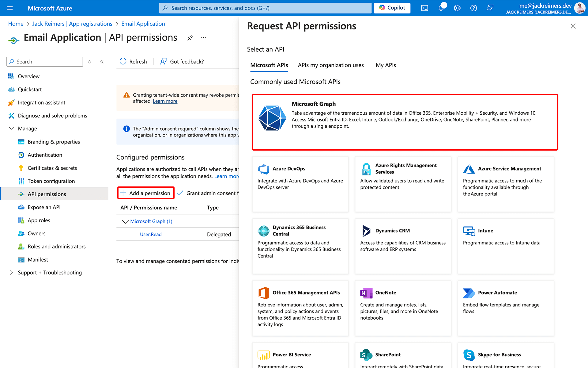Click Got feedback? in the toolbar
This screenshot has height=368, width=588.
click(182, 62)
